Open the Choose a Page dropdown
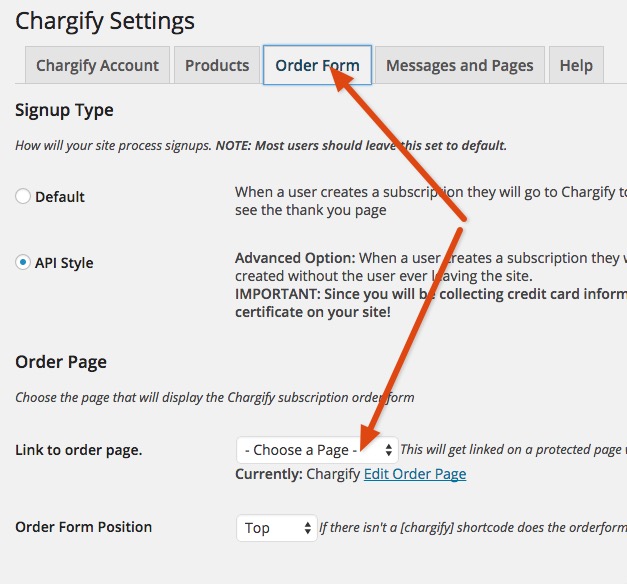The image size is (627, 584). pyautogui.click(x=317, y=450)
